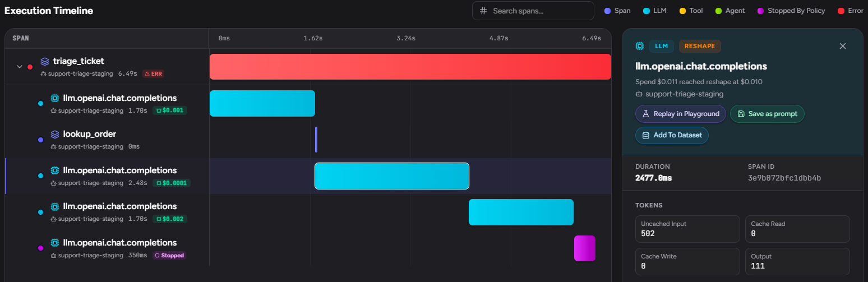The height and width of the screenshot is (282, 868).
Task: Click span ID 3e9b072bfc1dbb4b
Action: pos(784,178)
